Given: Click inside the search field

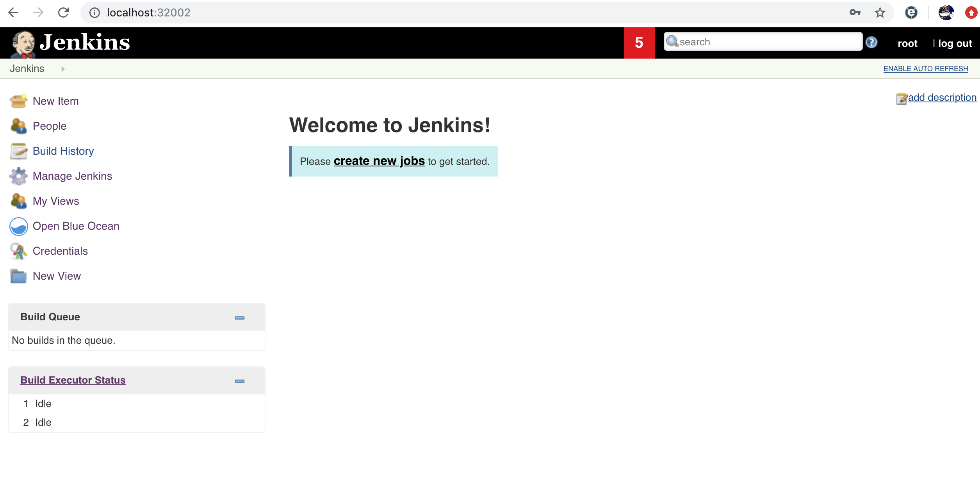Looking at the screenshot, I should tap(761, 41).
